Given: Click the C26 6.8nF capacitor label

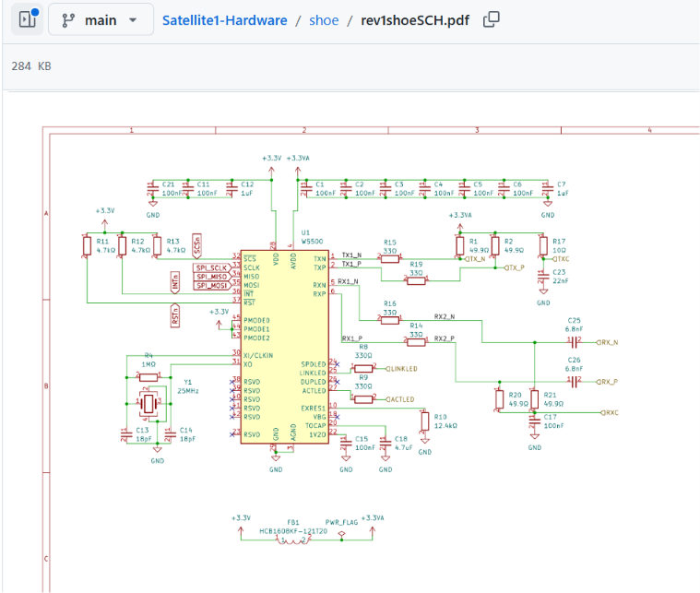Looking at the screenshot, I should click(574, 364).
